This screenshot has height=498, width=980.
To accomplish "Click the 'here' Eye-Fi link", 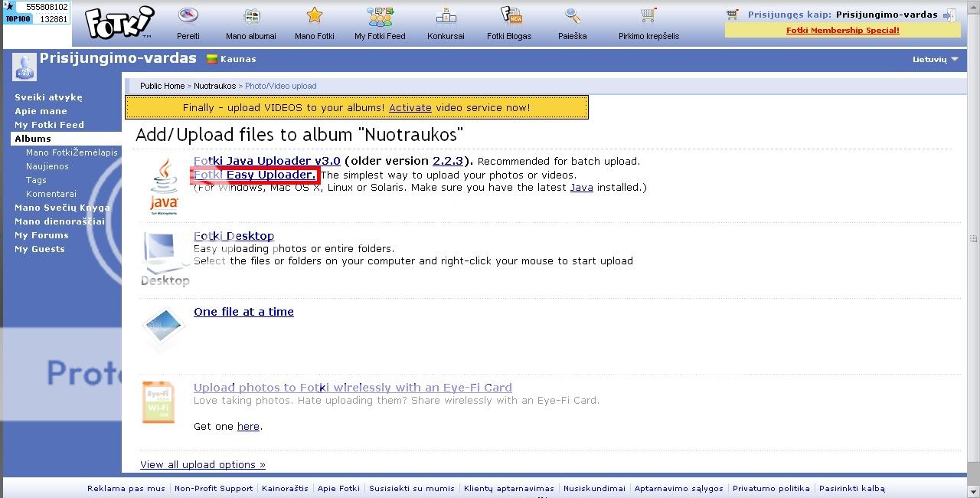I will pos(248,427).
